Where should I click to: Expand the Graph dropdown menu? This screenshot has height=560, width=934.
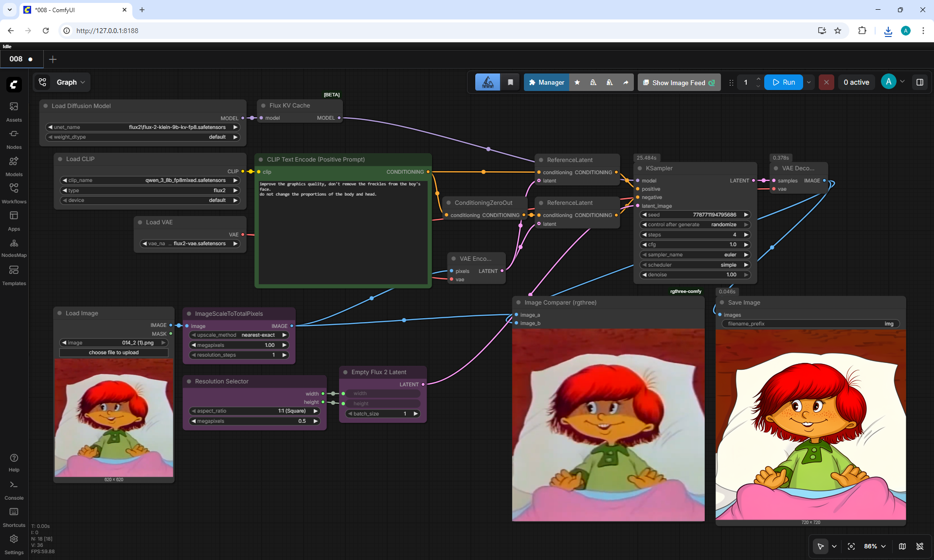click(62, 82)
